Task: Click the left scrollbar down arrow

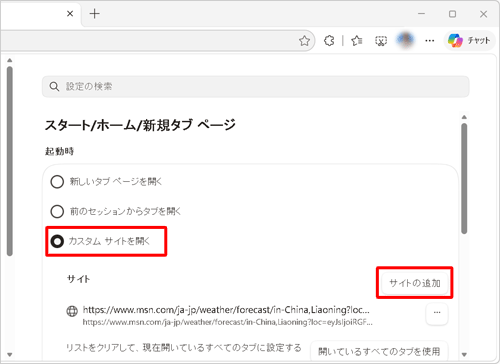Action: 10,355
